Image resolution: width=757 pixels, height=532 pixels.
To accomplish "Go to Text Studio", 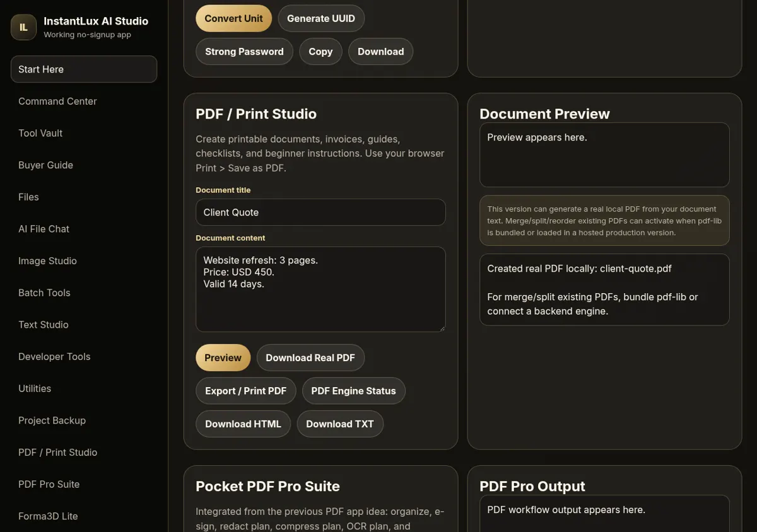I will [84, 325].
